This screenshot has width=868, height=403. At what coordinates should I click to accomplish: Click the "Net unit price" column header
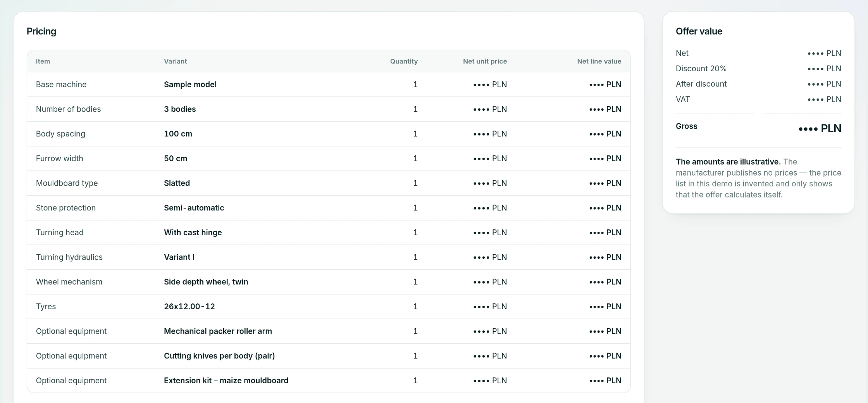click(x=485, y=61)
